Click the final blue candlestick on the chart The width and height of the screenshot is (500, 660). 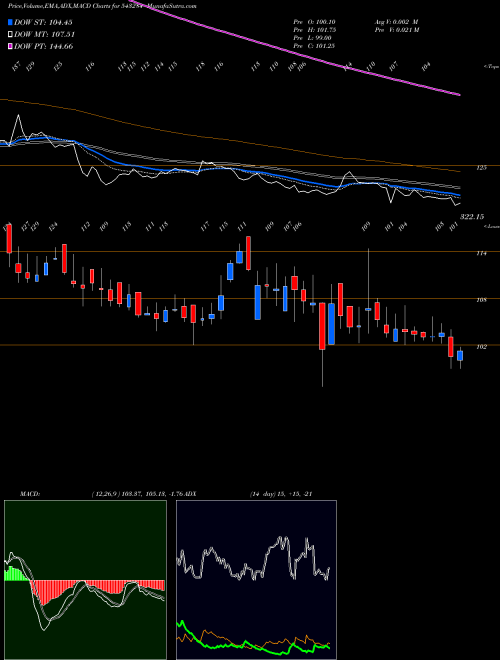point(460,356)
